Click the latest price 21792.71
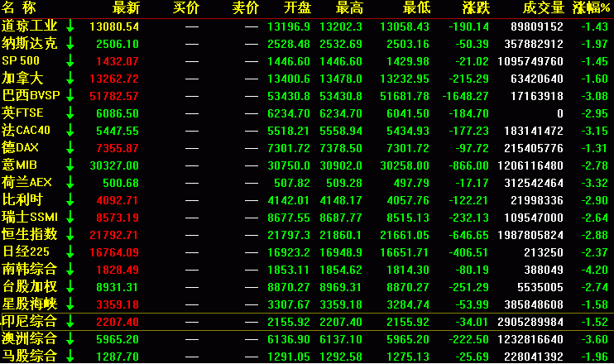 114,235
